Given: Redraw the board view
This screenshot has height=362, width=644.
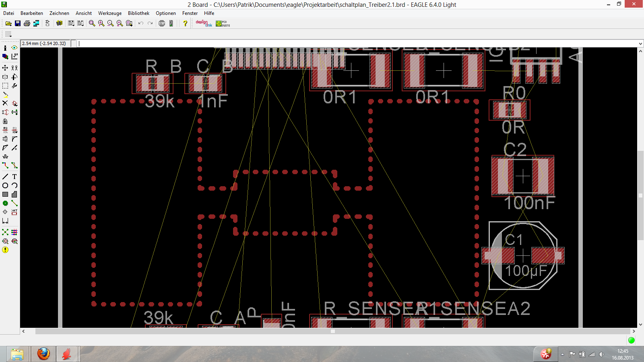Looking at the screenshot, I should (120, 23).
